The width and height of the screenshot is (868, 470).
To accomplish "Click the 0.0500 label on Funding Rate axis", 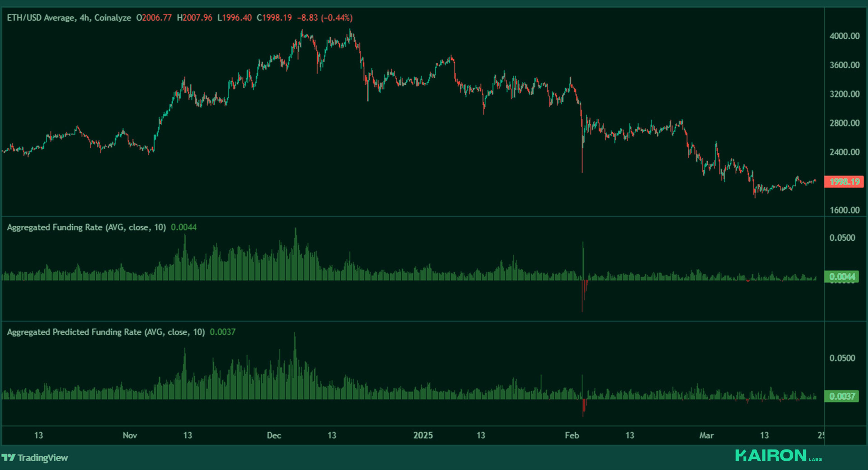I will click(842, 238).
